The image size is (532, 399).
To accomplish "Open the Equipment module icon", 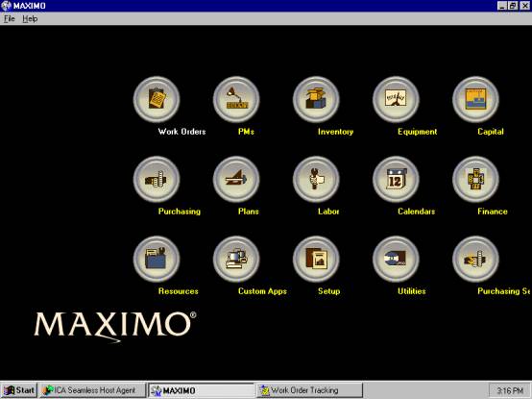I will pyautogui.click(x=396, y=99).
